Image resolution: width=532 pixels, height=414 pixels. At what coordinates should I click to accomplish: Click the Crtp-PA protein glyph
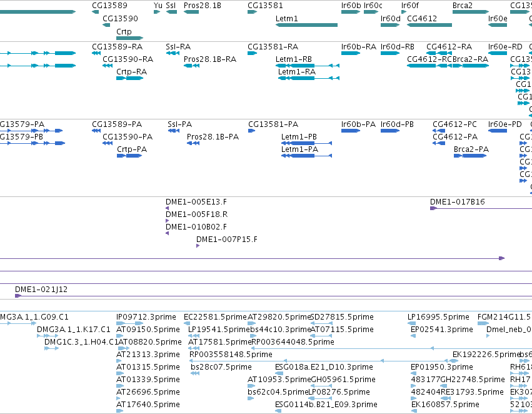129,156
